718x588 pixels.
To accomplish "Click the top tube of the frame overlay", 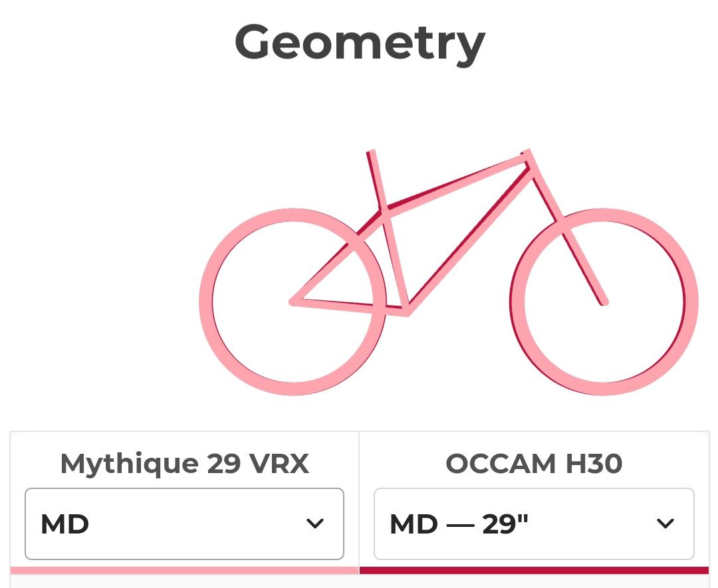I will [459, 181].
